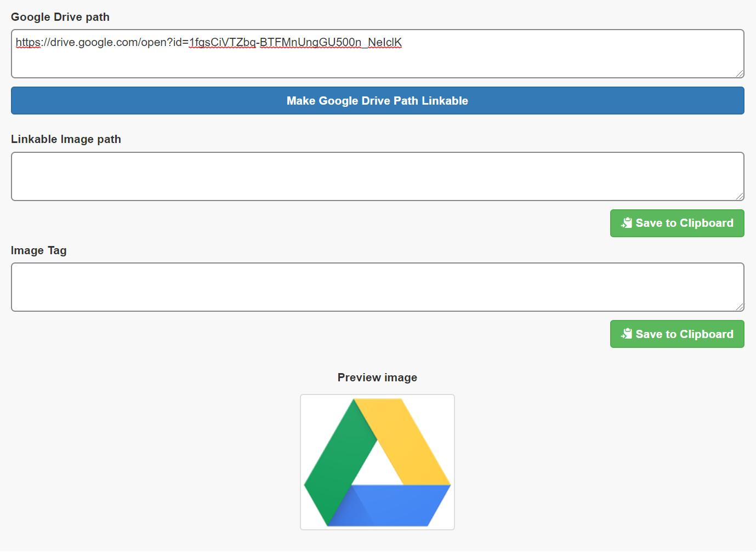Click the resize grip of Google Drive path box
Screen dimensions: 756x555
740,73
